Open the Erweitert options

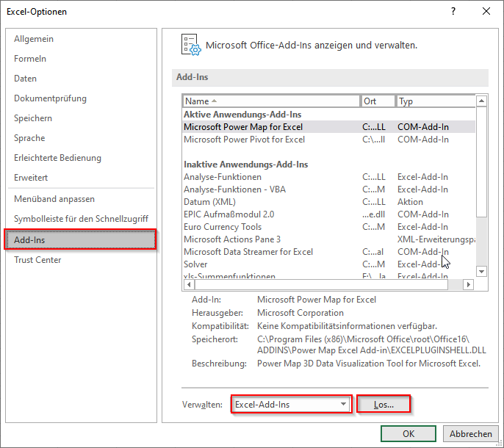[81, 178]
